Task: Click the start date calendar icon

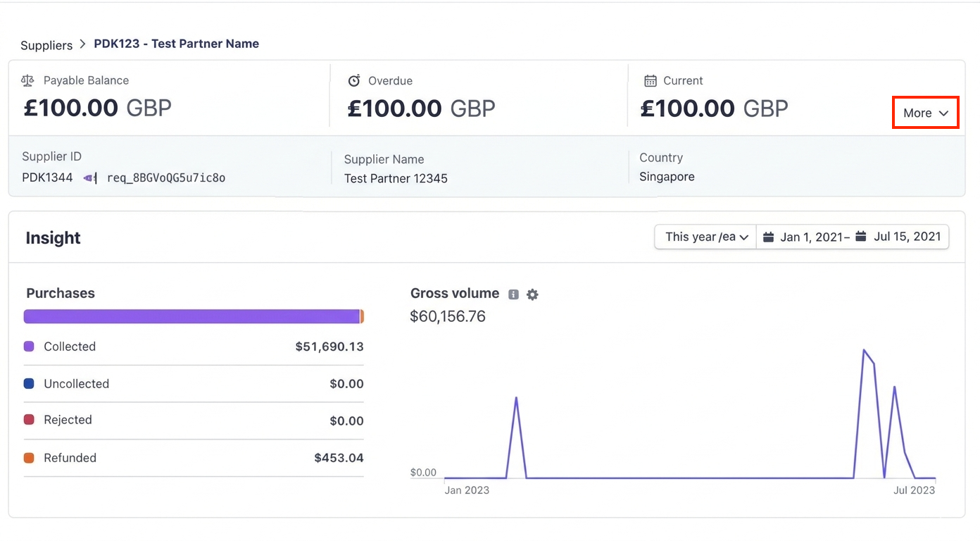Action: coord(769,237)
